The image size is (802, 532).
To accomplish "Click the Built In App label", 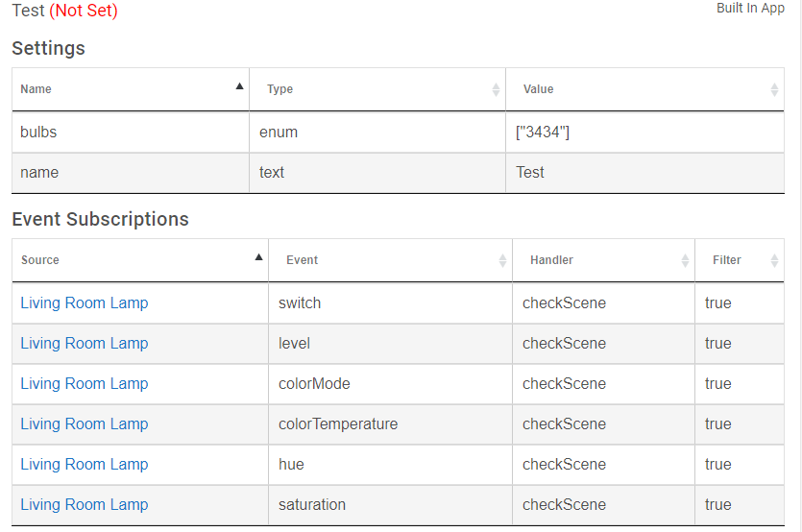I will pos(750,9).
